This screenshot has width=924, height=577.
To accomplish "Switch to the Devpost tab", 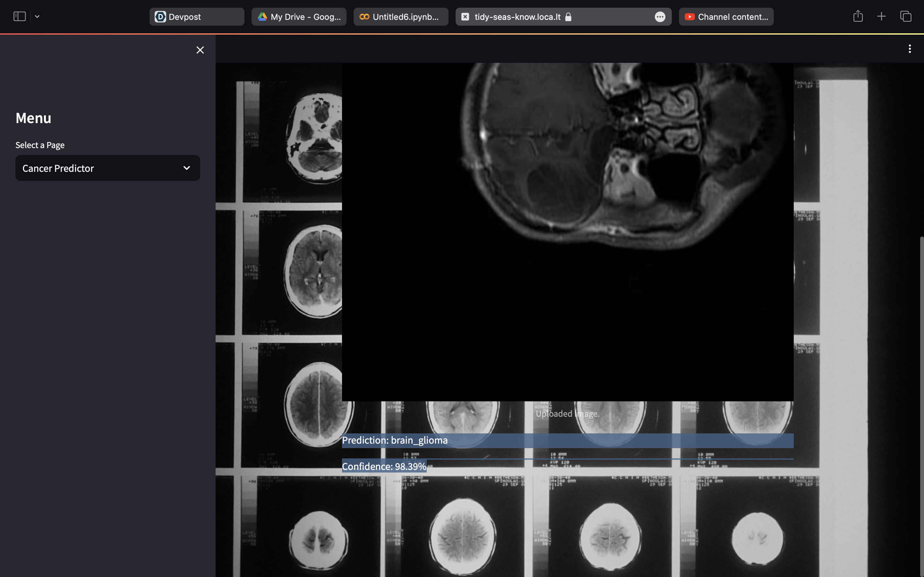I will pyautogui.click(x=197, y=17).
